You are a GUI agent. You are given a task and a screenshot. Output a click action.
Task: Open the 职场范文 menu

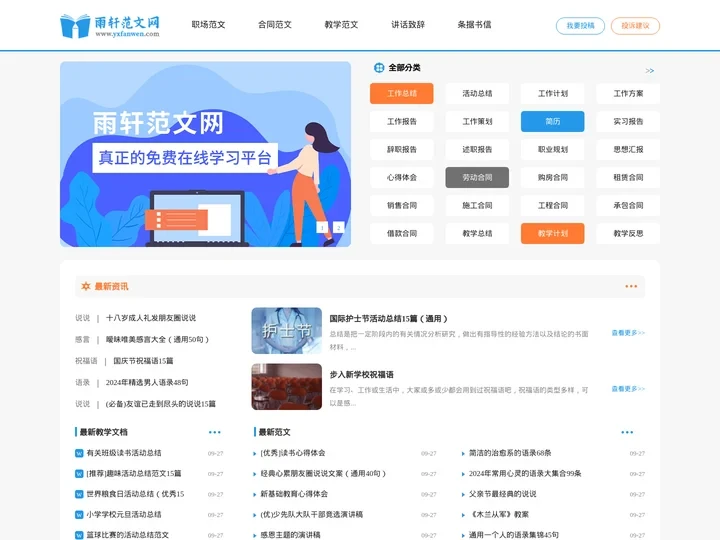pyautogui.click(x=208, y=25)
